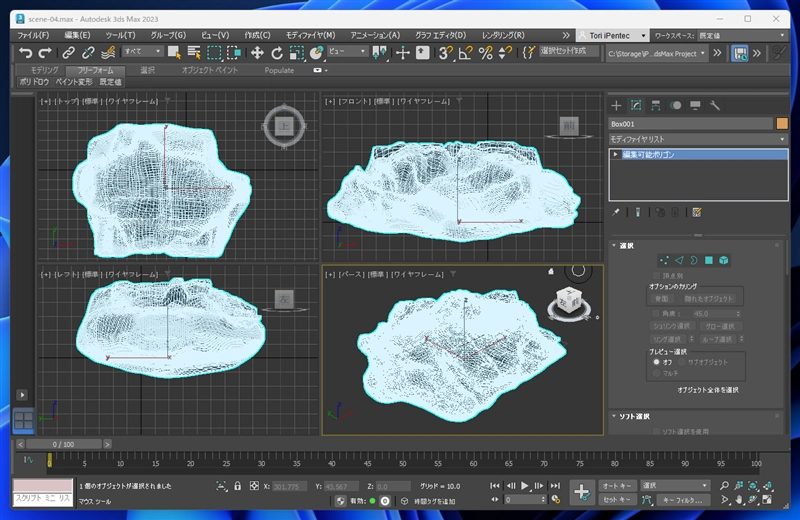Open the Tori iPentec user dropdown

point(612,35)
